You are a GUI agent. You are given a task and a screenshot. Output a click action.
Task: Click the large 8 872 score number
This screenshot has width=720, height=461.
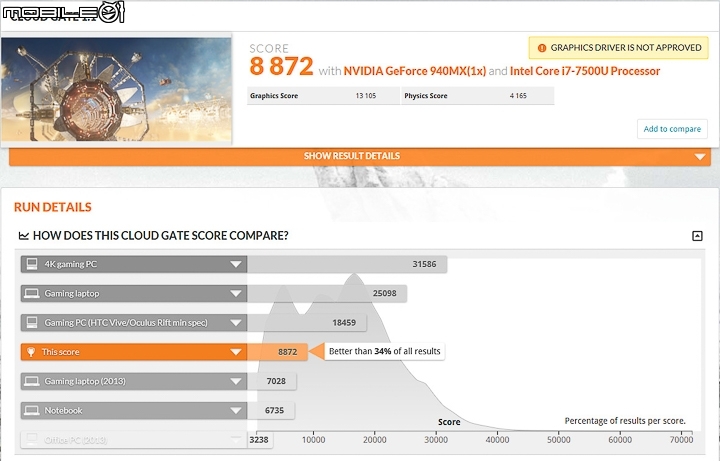pyautogui.click(x=281, y=67)
